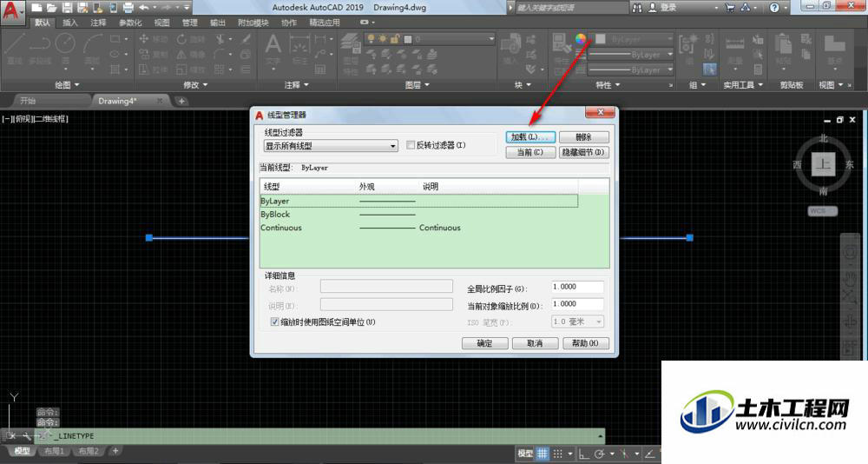Click the sign-in user icon
The image size is (868, 464).
coord(653,8)
